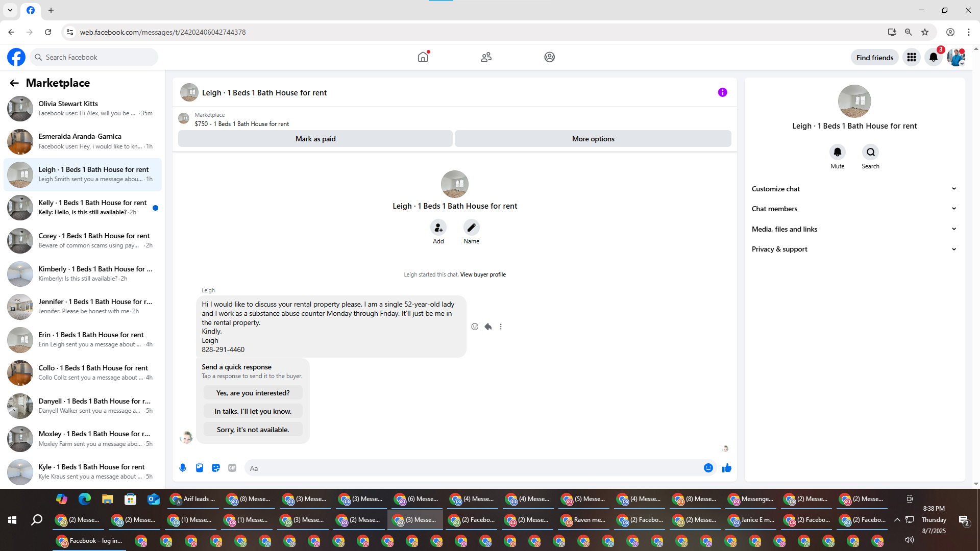The image size is (980, 551).
Task: Open Microsoft Edge from the taskbar
Action: [85, 499]
